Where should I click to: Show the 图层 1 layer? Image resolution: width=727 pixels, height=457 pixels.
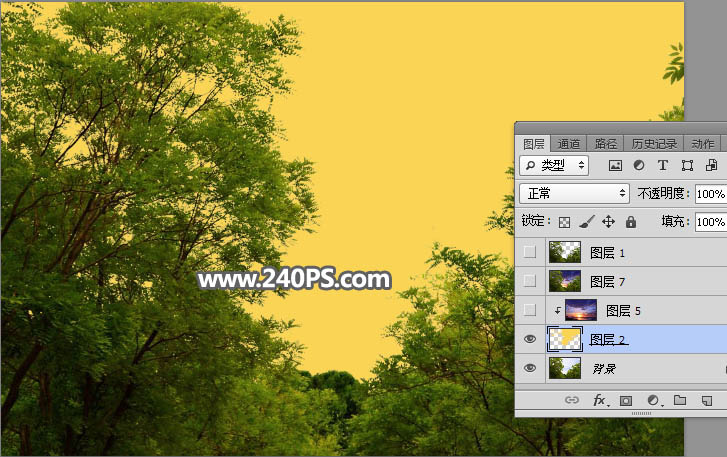click(x=530, y=252)
